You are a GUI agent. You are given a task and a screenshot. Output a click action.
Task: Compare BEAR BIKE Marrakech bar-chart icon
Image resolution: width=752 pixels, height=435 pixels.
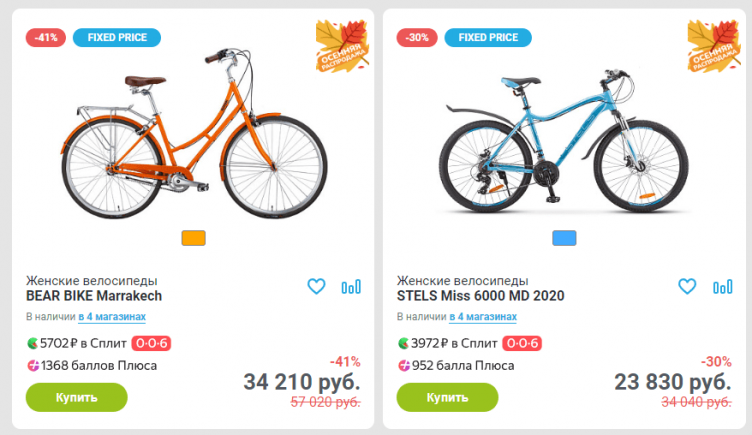(x=351, y=287)
